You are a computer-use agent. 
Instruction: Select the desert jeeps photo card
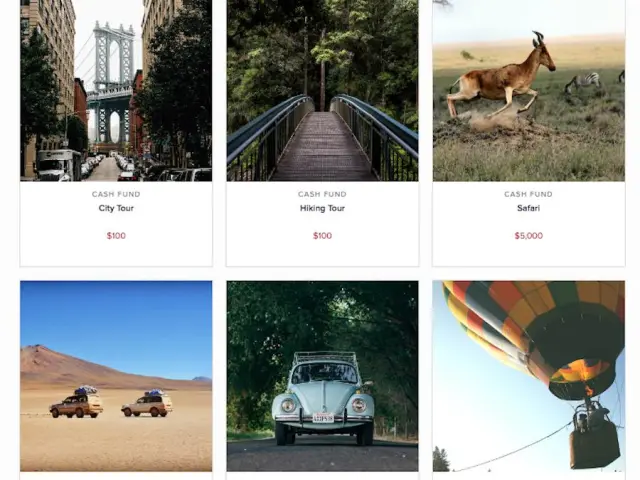point(116,376)
